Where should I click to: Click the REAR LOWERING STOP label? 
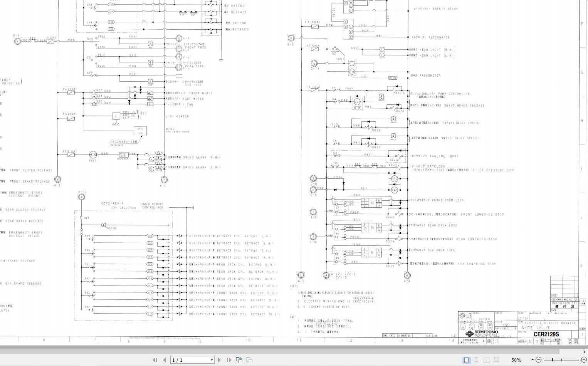point(477,239)
